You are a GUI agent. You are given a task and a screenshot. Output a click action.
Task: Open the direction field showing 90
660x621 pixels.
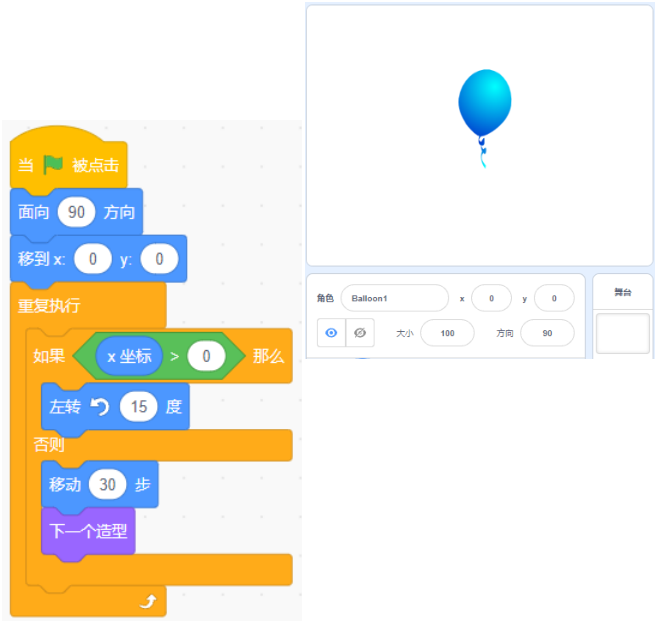(x=547, y=333)
